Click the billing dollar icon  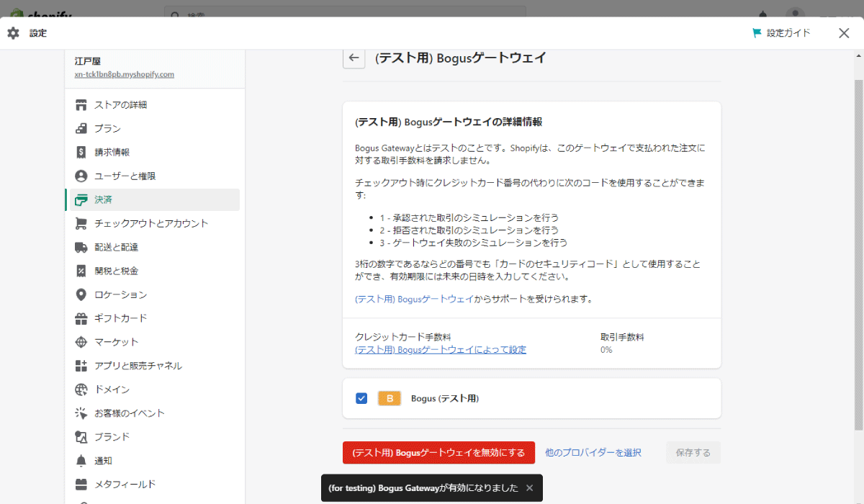tap(81, 153)
